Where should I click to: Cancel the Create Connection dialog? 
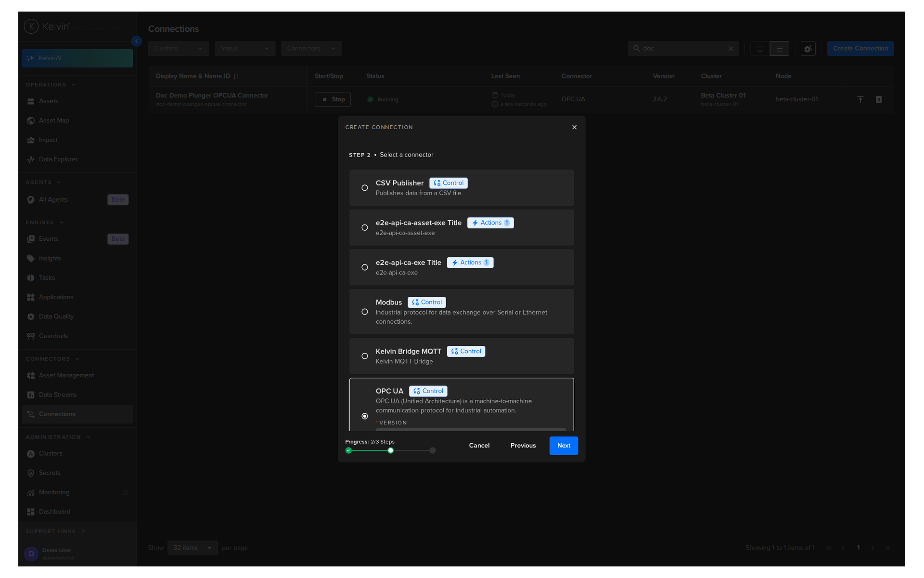[479, 446]
